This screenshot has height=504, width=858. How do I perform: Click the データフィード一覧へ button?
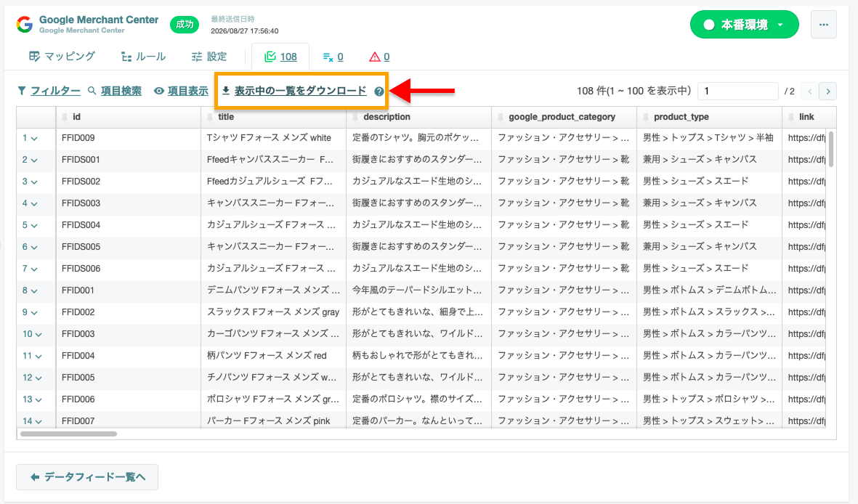click(x=88, y=477)
